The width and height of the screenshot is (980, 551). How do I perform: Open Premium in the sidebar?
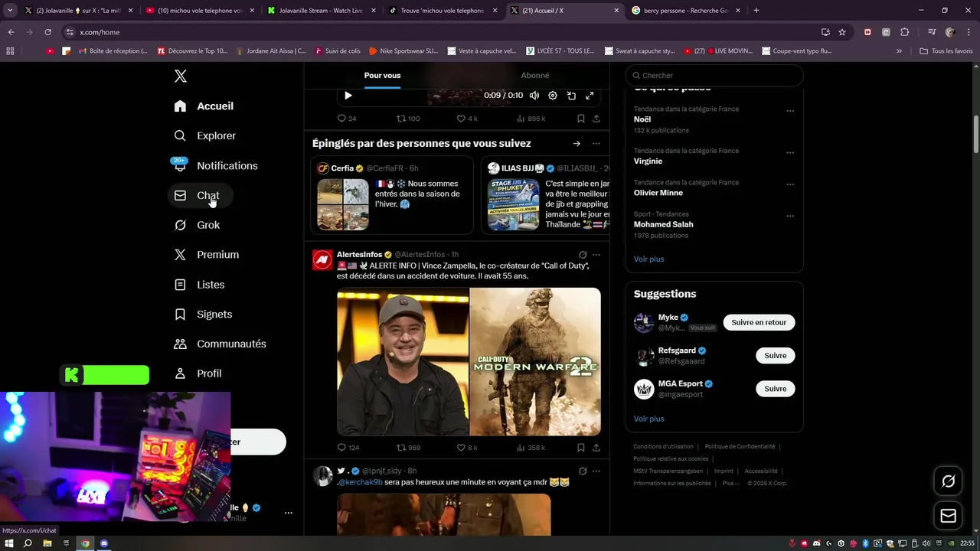tap(207, 255)
